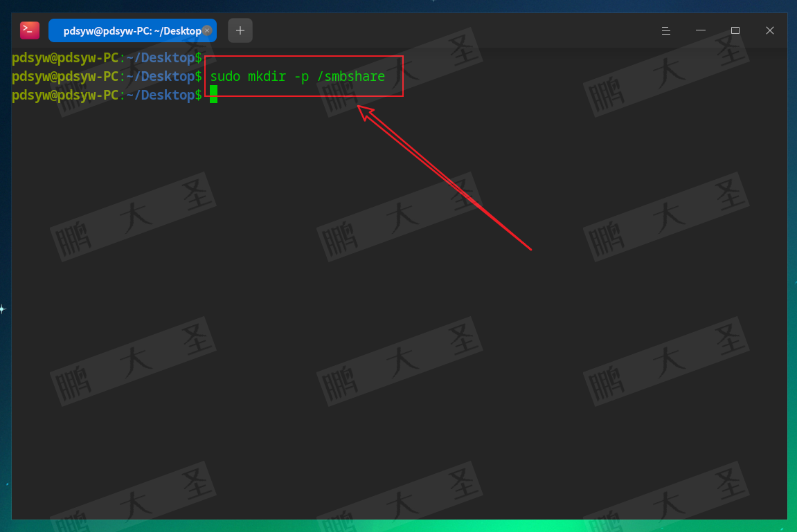
Task: Click the 'sudo mkdir -p /smbshare' command text
Action: point(297,76)
